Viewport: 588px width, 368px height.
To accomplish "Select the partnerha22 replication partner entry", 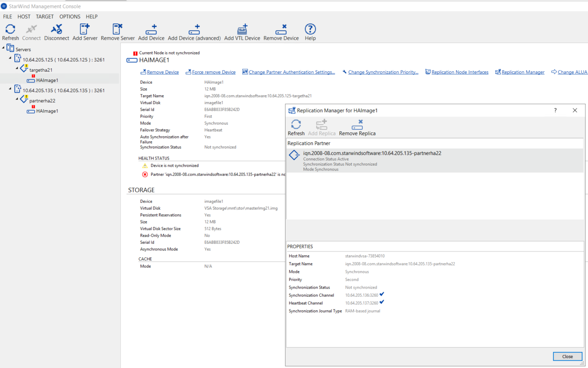I will 435,161.
